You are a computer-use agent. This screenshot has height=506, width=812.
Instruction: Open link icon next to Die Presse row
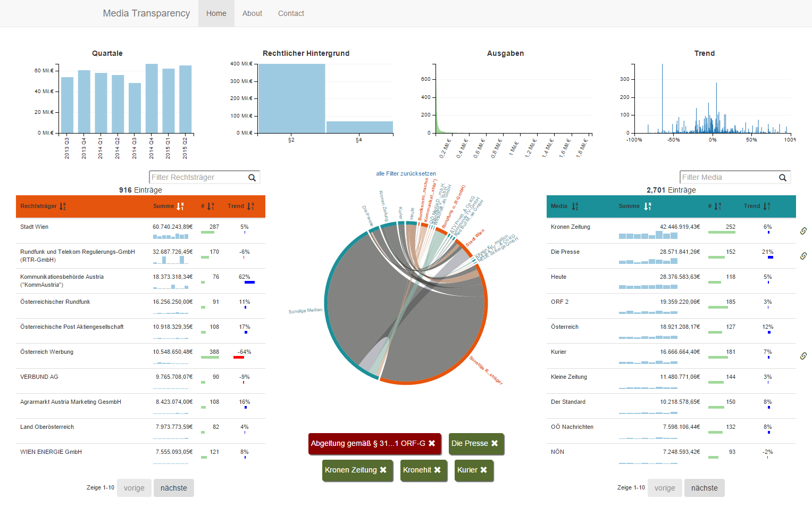[x=803, y=256]
